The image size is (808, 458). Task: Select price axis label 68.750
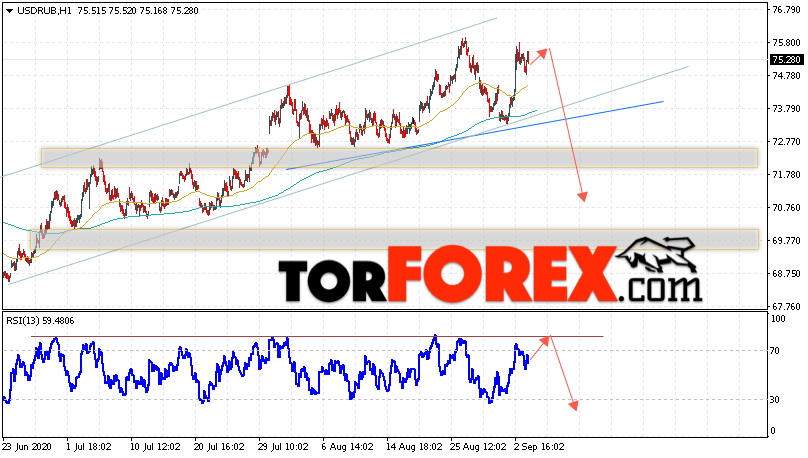[786, 274]
